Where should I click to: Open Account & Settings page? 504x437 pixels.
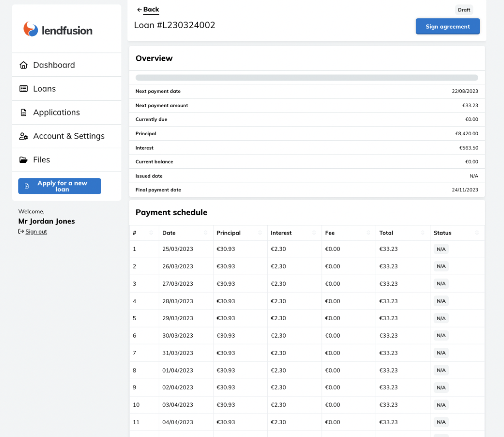click(69, 136)
